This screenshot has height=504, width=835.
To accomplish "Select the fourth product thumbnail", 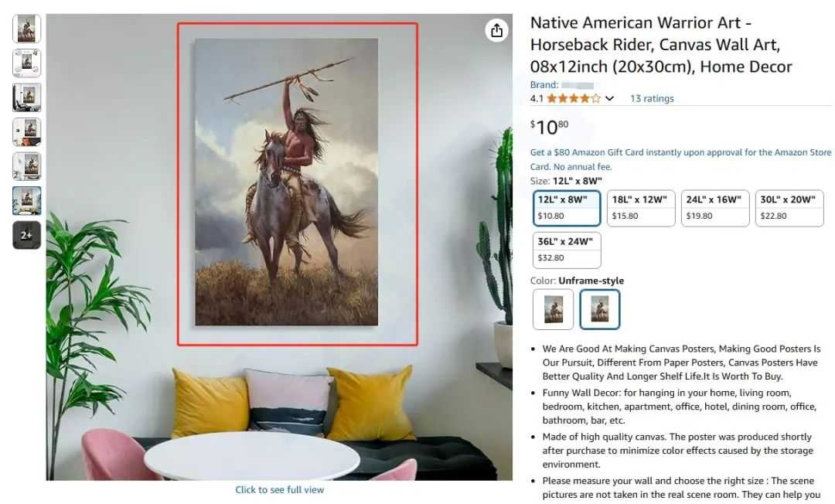I will [26, 131].
